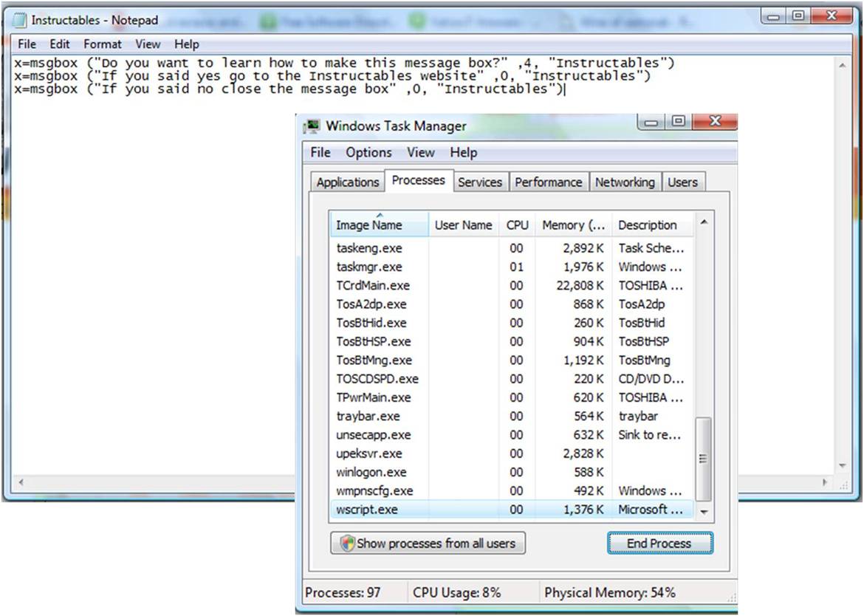
Task: Maximize the Task Manager window
Action: point(678,122)
